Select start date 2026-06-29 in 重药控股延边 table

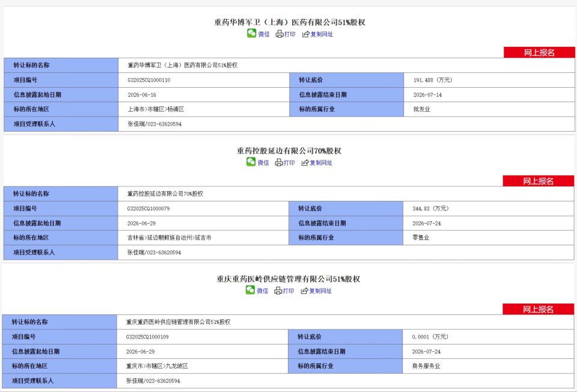[x=141, y=223]
